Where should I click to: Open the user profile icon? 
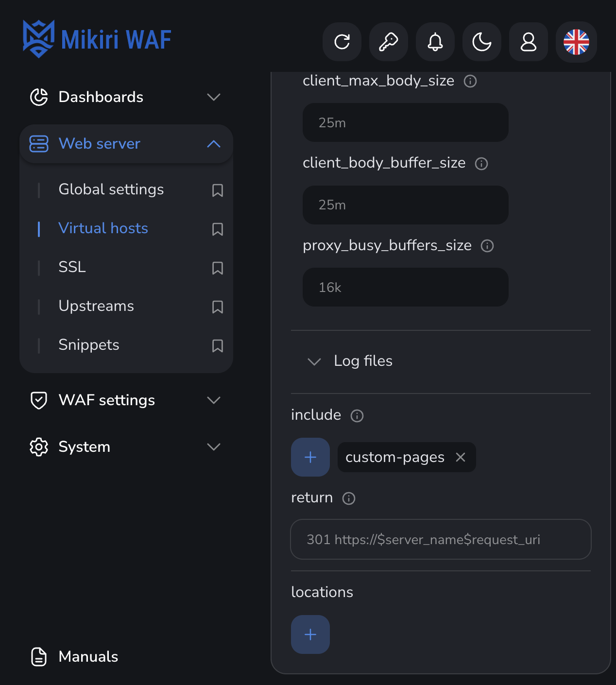pyautogui.click(x=529, y=42)
